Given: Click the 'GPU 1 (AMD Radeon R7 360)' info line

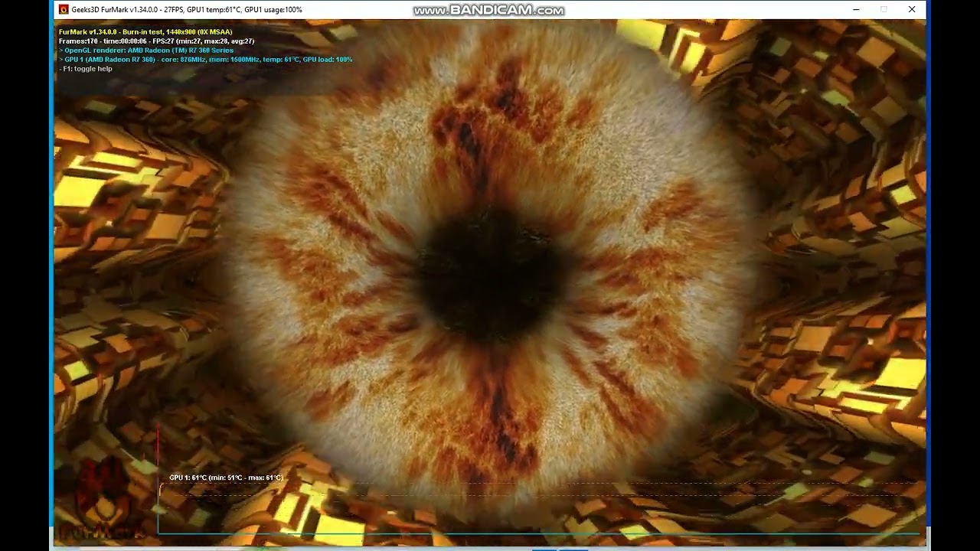Looking at the screenshot, I should tap(205, 60).
